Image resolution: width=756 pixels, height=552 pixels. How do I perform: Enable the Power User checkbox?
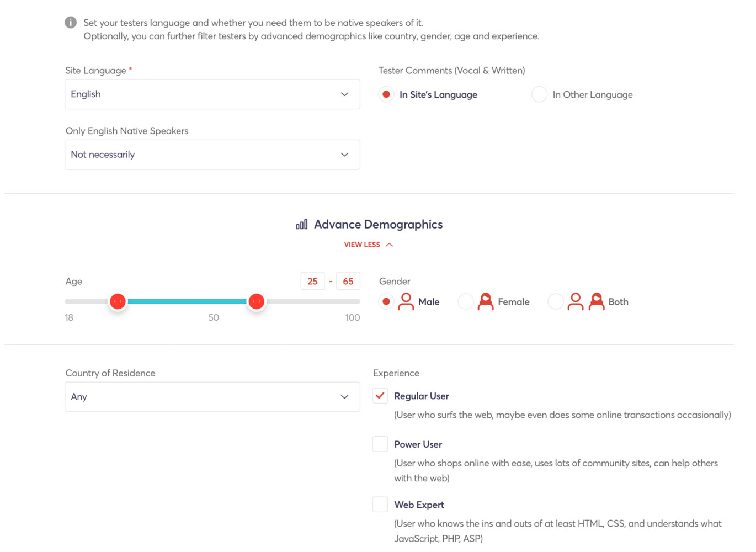tap(380, 444)
